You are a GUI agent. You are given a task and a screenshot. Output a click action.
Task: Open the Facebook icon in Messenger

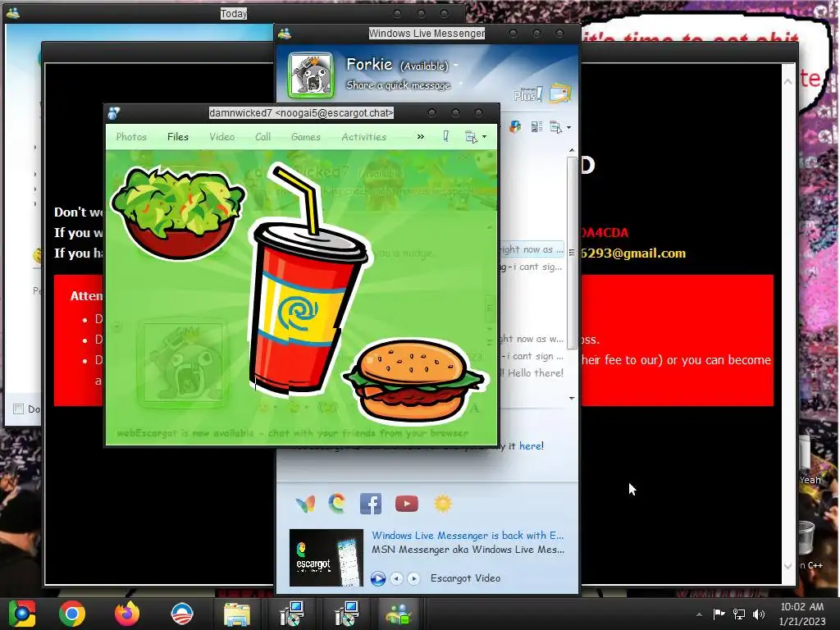tap(371, 504)
